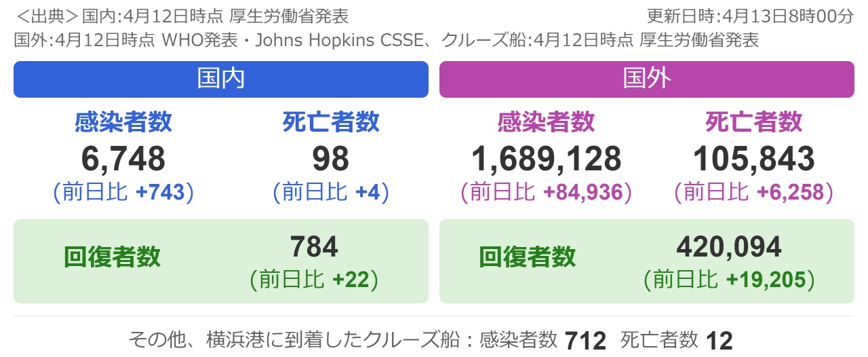
Task: Click the 出典 source line text
Action: 181,16
